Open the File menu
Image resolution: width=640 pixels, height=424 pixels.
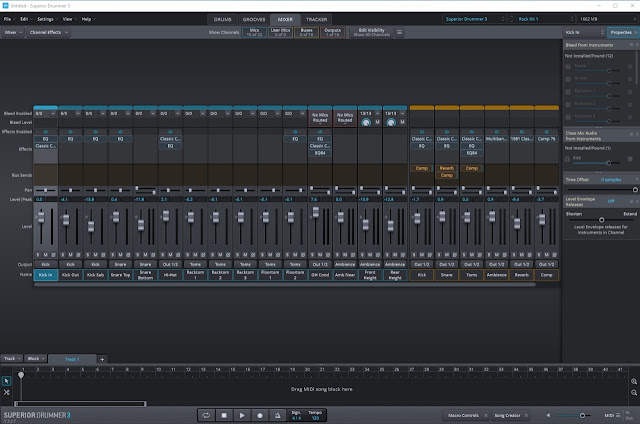(9, 19)
